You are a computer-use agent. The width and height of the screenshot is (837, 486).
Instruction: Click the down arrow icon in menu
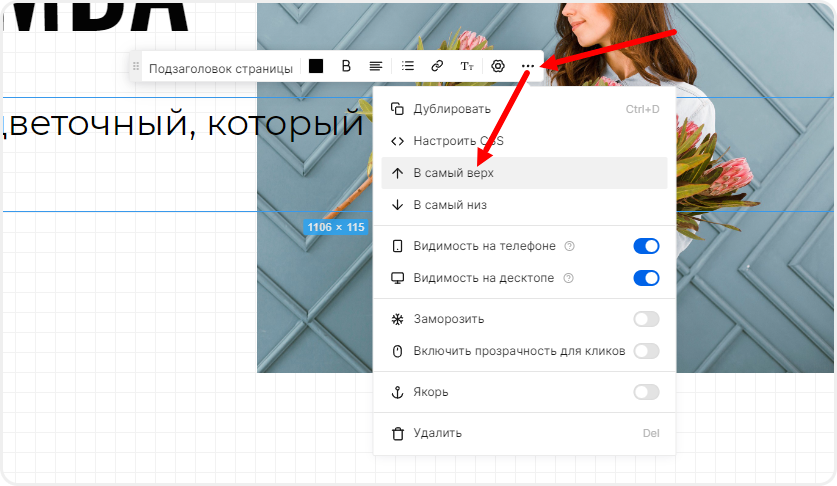(397, 205)
